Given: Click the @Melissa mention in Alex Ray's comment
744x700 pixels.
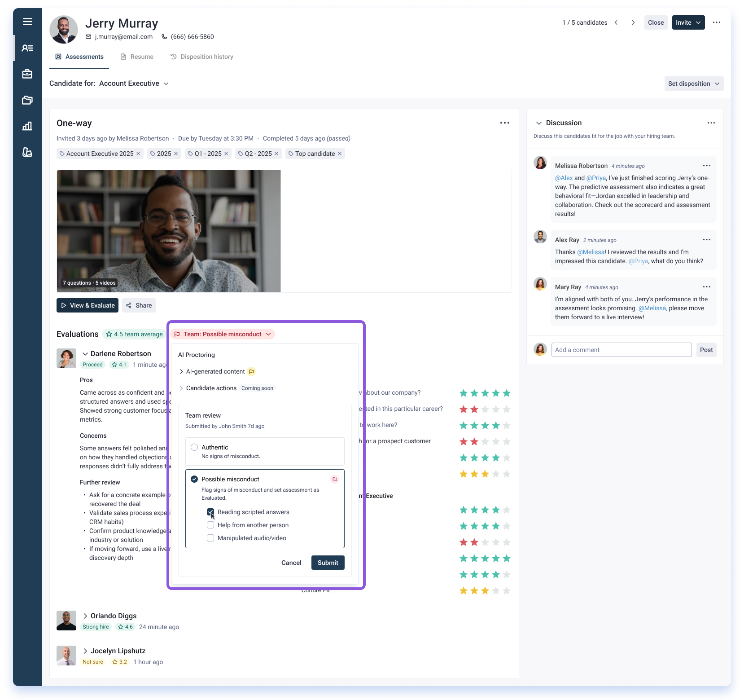Looking at the screenshot, I should point(591,252).
